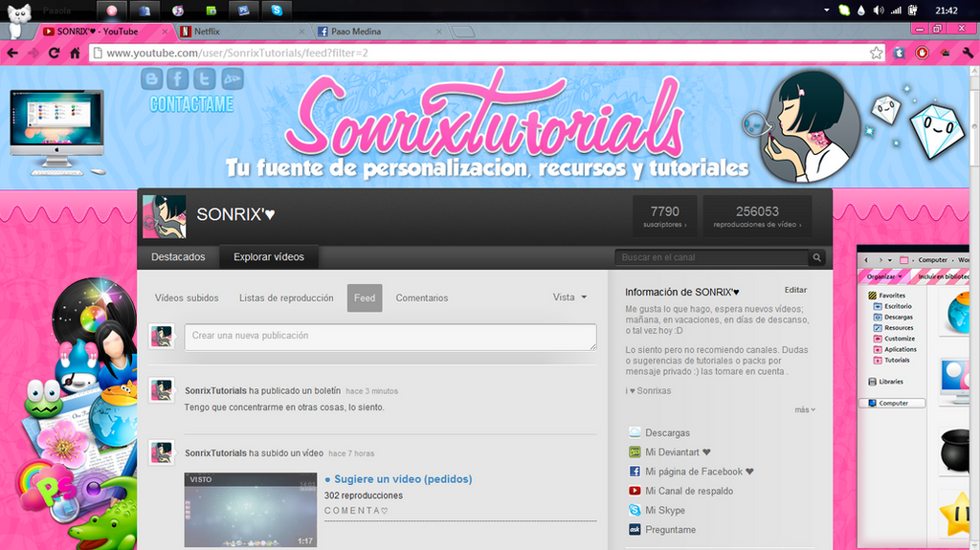This screenshot has width=980, height=550.
Task: Open Listas de reproducción filter
Action: pos(286,298)
